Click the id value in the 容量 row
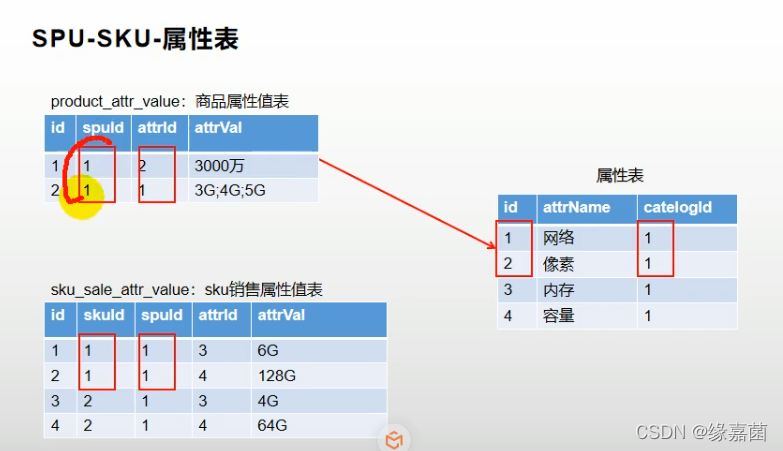783x451 pixels. pyautogui.click(x=508, y=316)
